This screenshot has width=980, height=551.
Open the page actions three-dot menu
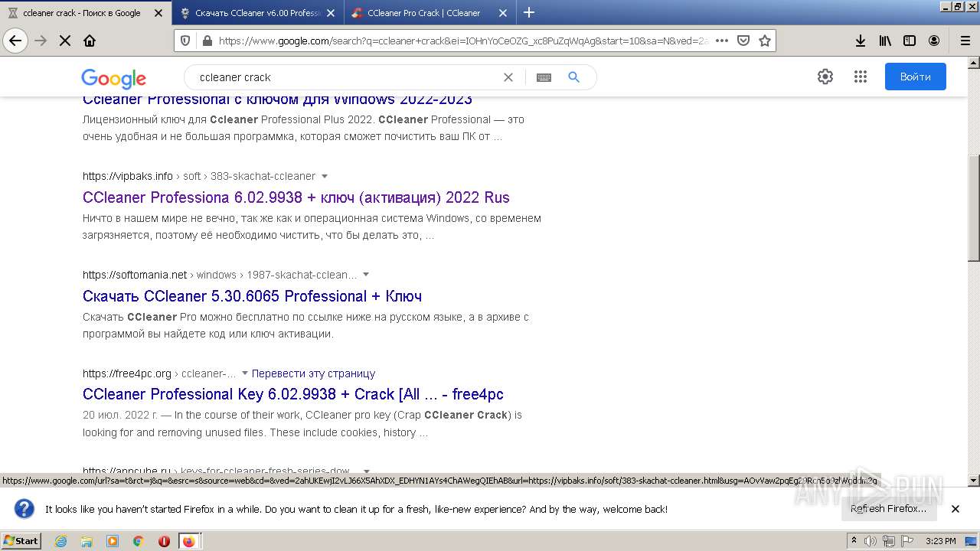point(721,41)
